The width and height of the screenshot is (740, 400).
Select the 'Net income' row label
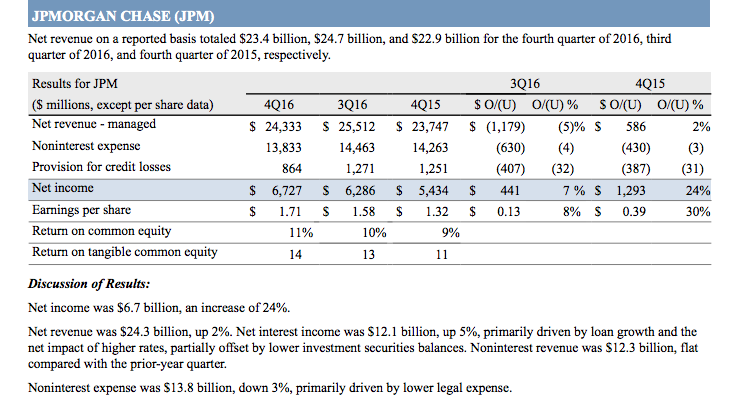tap(63, 188)
